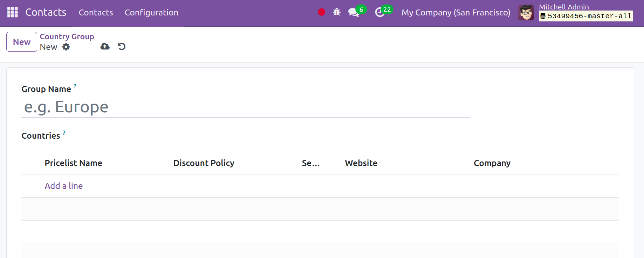Click Mitchell Admin user avatar
The height and width of the screenshot is (258, 644).
pyautogui.click(x=526, y=13)
